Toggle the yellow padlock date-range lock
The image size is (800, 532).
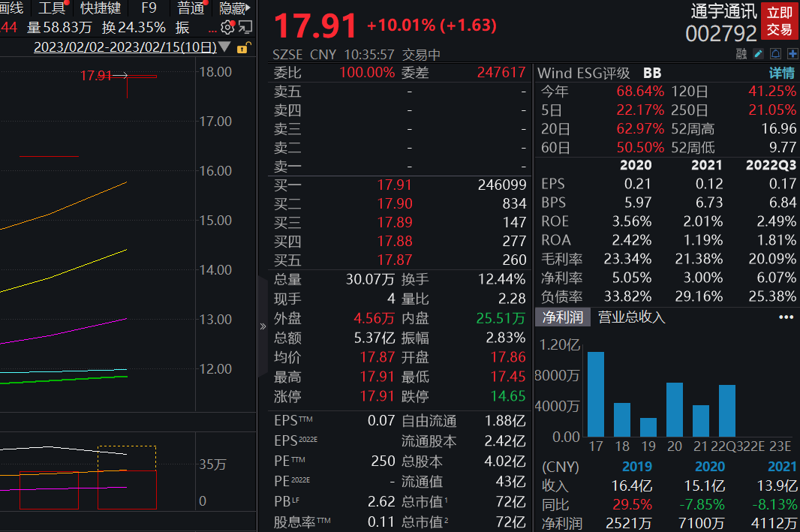242,48
